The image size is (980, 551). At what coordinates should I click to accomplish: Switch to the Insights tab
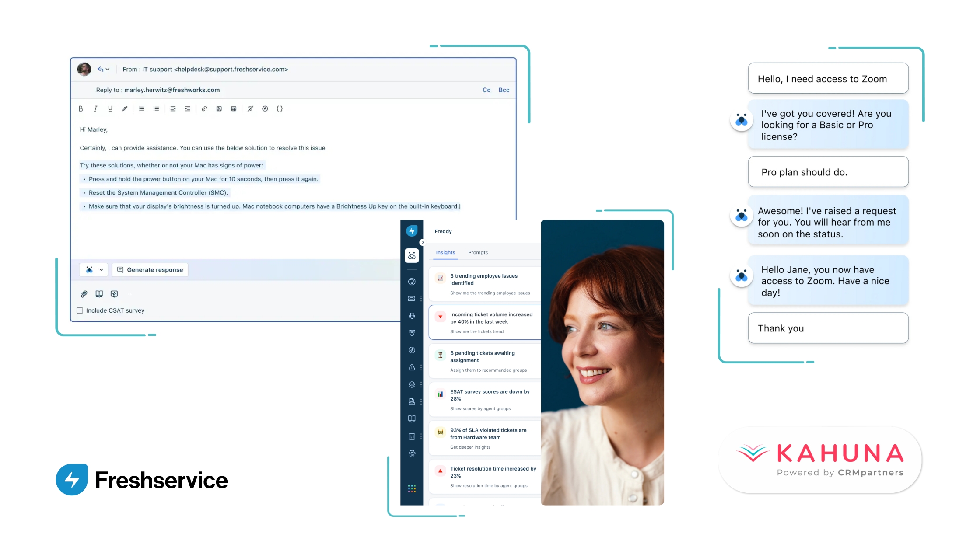click(445, 253)
